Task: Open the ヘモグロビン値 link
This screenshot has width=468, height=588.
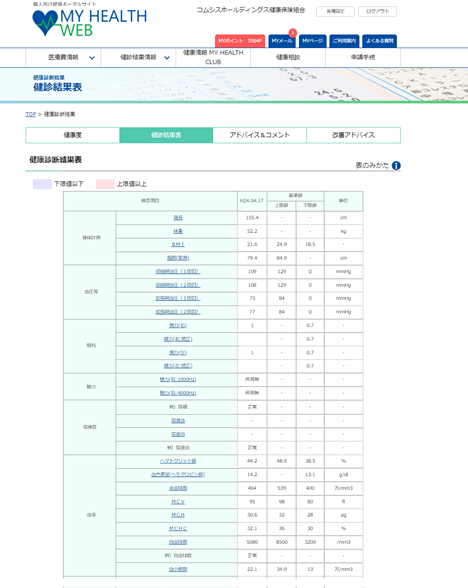Action: [178, 475]
